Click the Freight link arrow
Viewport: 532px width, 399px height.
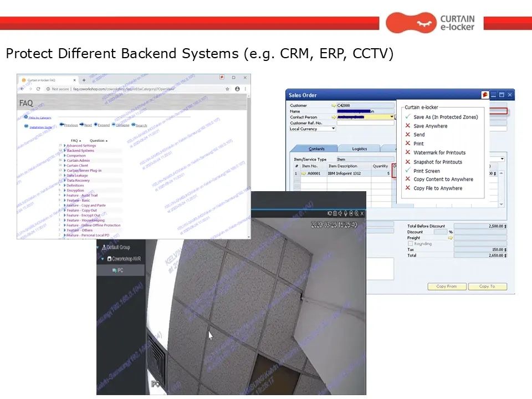450,238
